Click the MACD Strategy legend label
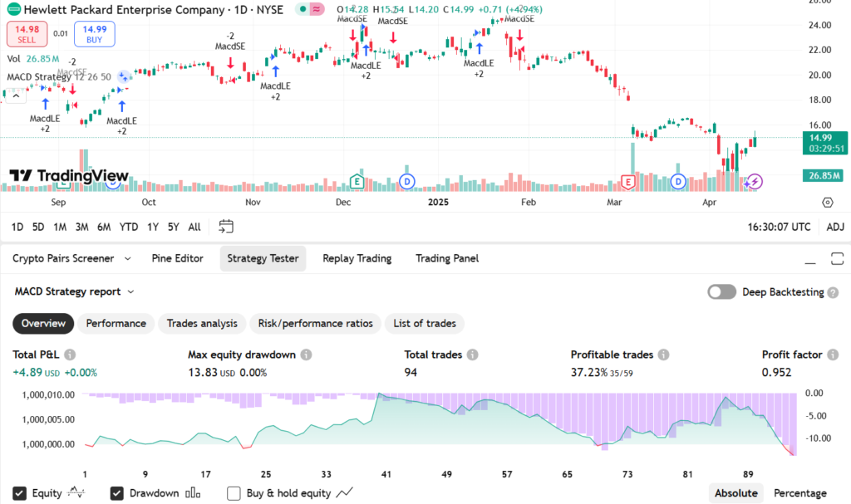The width and height of the screenshot is (851, 504). pos(40,77)
